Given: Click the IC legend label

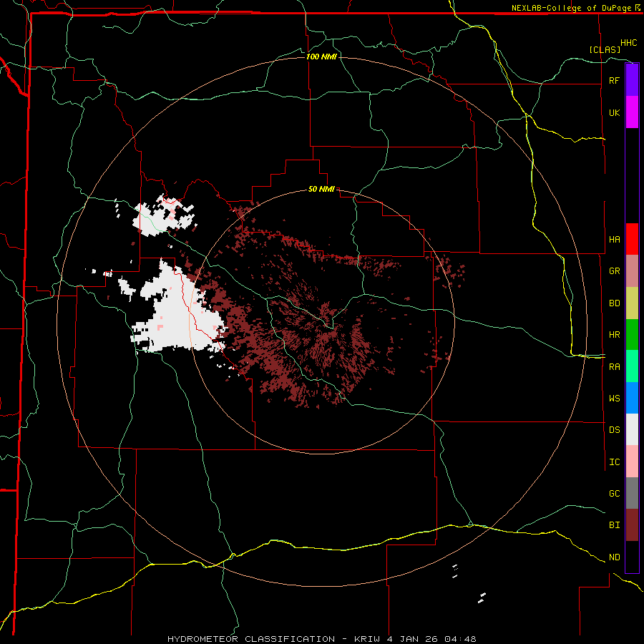Looking at the screenshot, I should [x=614, y=462].
